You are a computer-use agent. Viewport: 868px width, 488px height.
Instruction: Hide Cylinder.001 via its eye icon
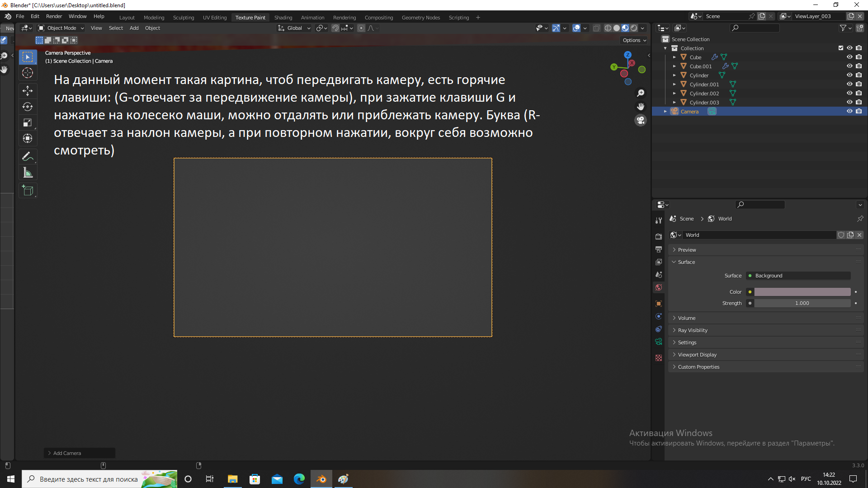pos(849,84)
